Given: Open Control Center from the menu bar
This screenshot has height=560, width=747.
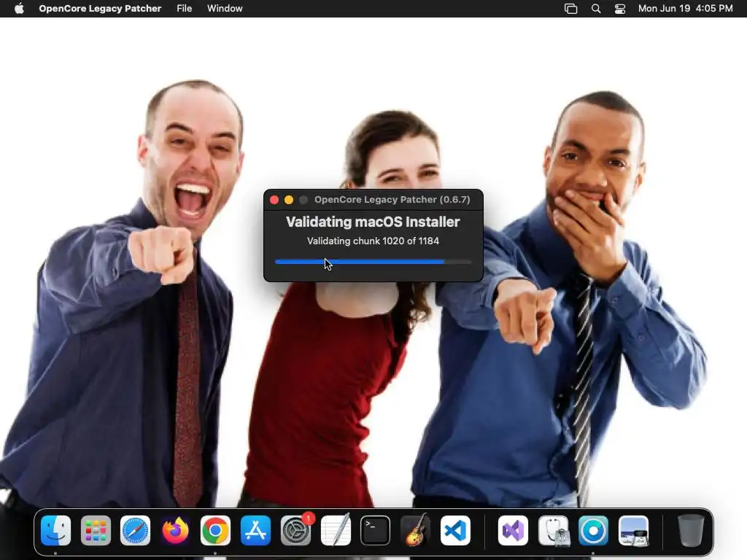Looking at the screenshot, I should tap(620, 9).
